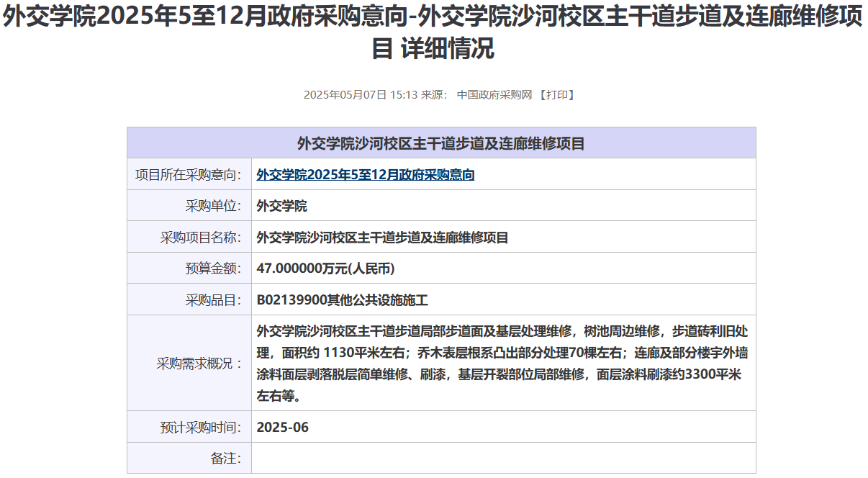
Task: Click the procurement requirements description paragraph
Action: coord(502,364)
